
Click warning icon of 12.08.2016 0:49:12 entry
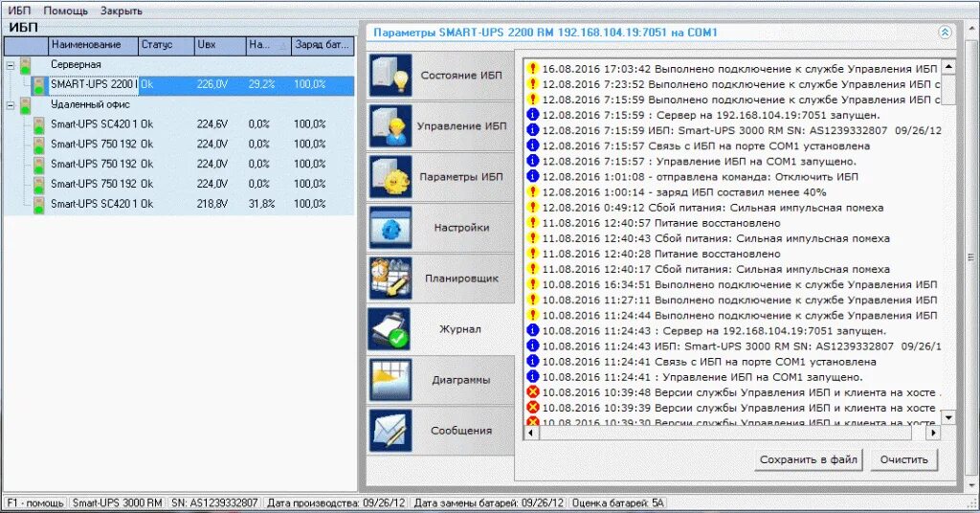(x=532, y=208)
